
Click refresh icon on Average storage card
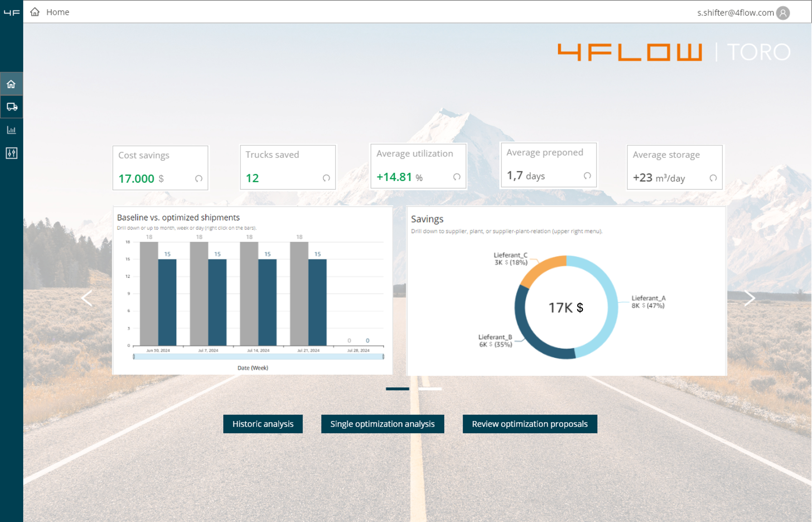pyautogui.click(x=713, y=178)
